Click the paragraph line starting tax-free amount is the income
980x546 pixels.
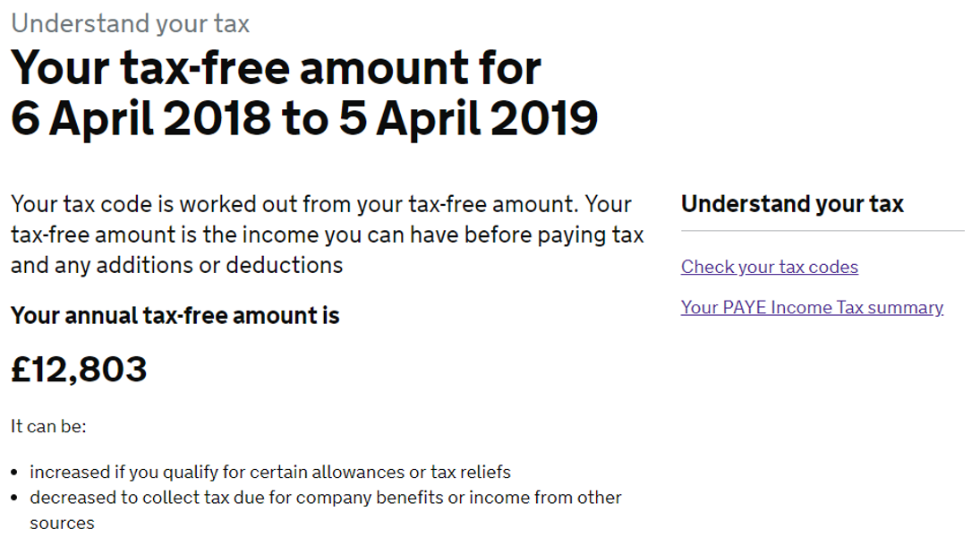coord(328,235)
